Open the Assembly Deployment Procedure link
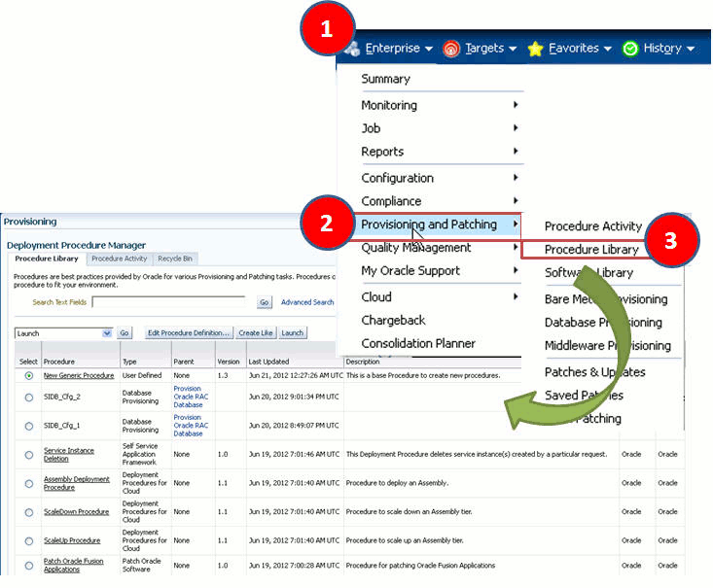The image size is (713, 588). (x=77, y=483)
